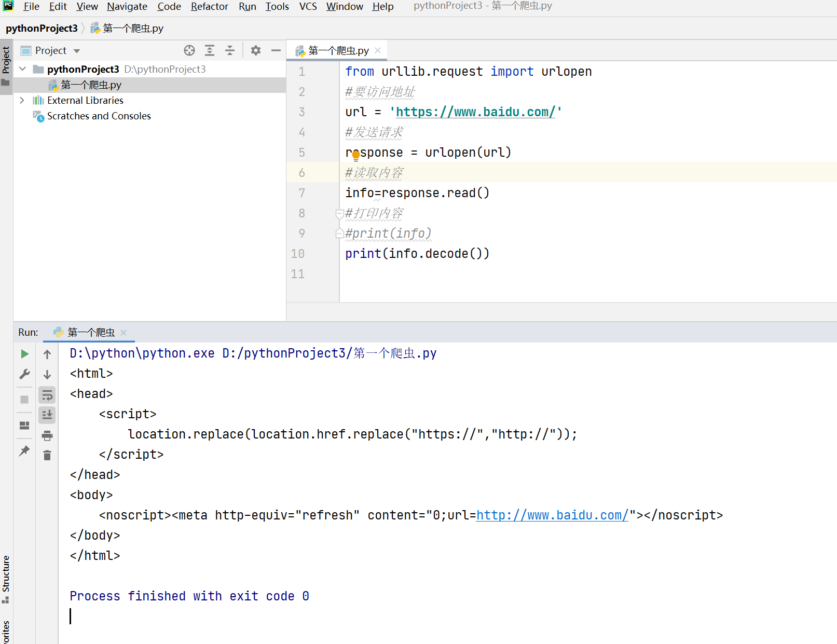This screenshot has height=644, width=837.
Task: Hide the Project panel with minus icon
Action: pyautogui.click(x=276, y=50)
